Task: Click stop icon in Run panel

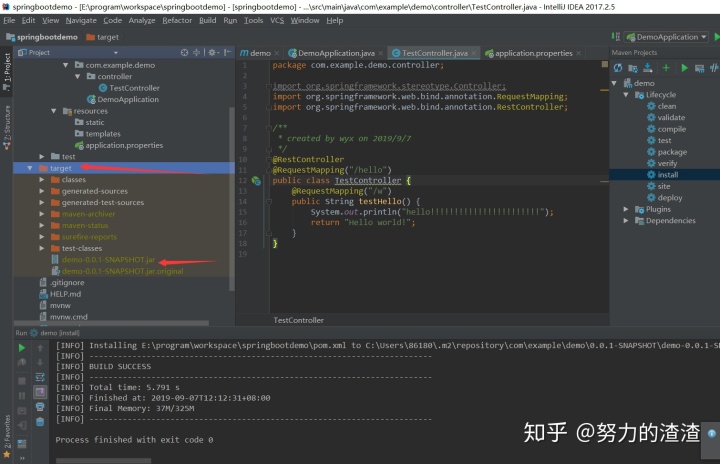Action: 22,381
